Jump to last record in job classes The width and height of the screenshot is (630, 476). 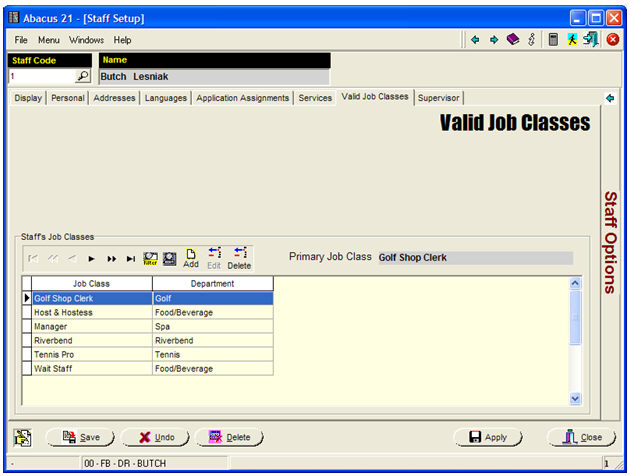(131, 258)
